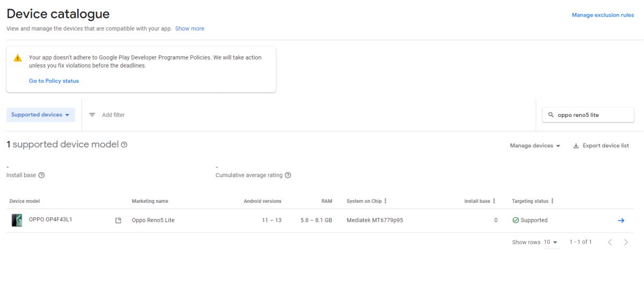The image size is (644, 286).
Task: Go to next page arrow
Action: pos(626,243)
